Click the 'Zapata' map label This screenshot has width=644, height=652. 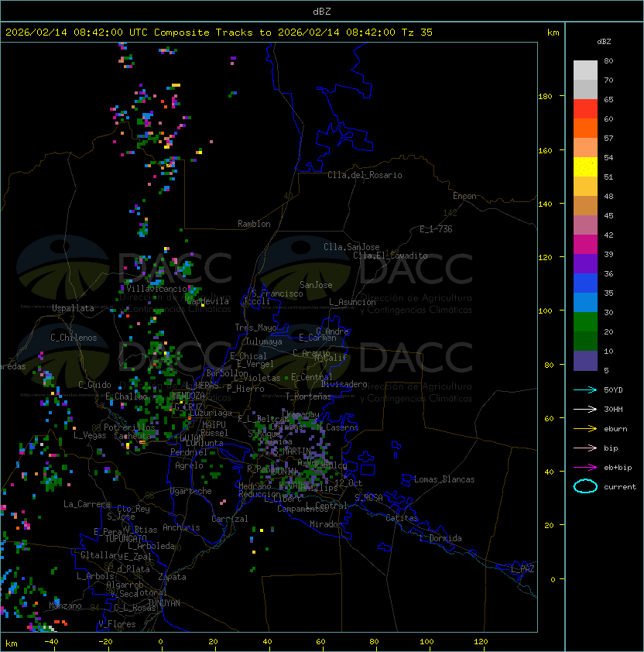(x=172, y=577)
